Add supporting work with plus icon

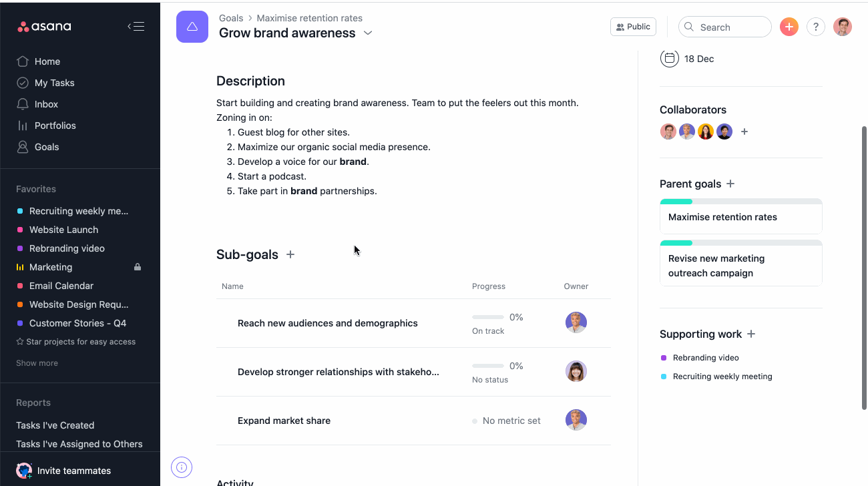click(751, 334)
